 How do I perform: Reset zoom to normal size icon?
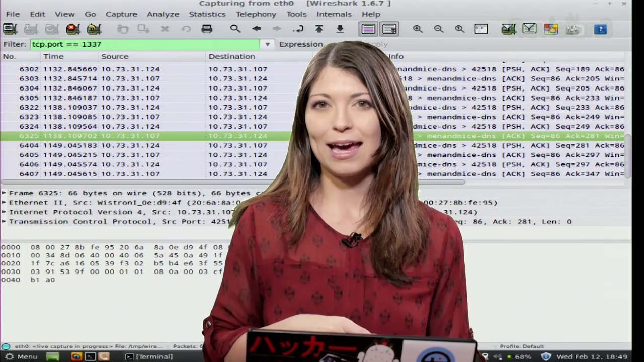[459, 29]
